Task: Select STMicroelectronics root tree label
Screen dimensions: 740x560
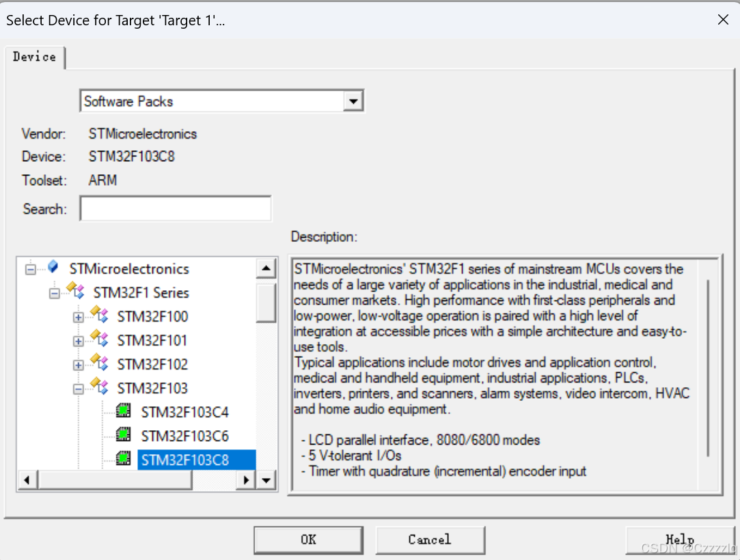Action: [x=129, y=269]
